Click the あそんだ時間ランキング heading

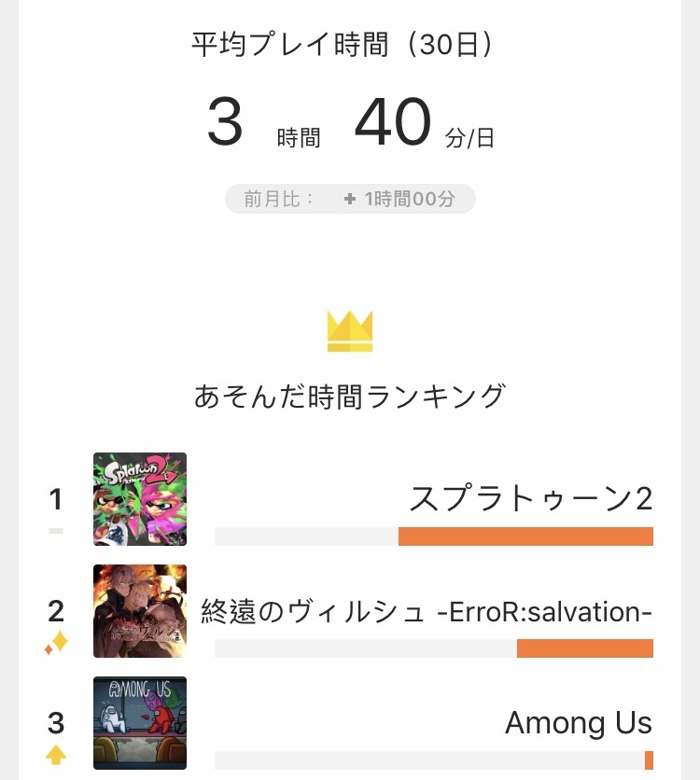[x=350, y=396]
